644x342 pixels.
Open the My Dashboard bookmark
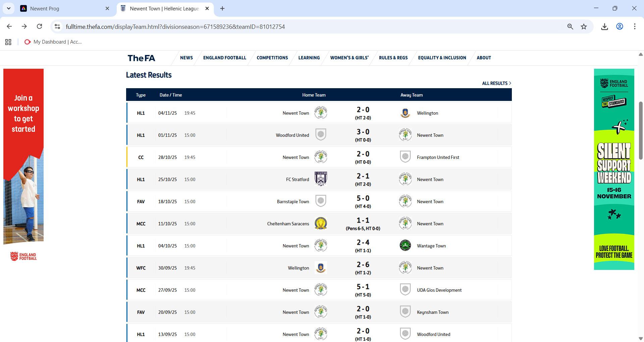click(53, 42)
